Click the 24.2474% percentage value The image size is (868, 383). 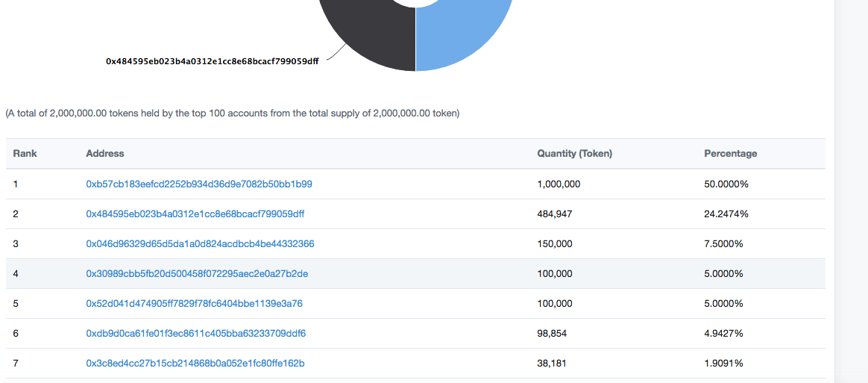pos(726,214)
